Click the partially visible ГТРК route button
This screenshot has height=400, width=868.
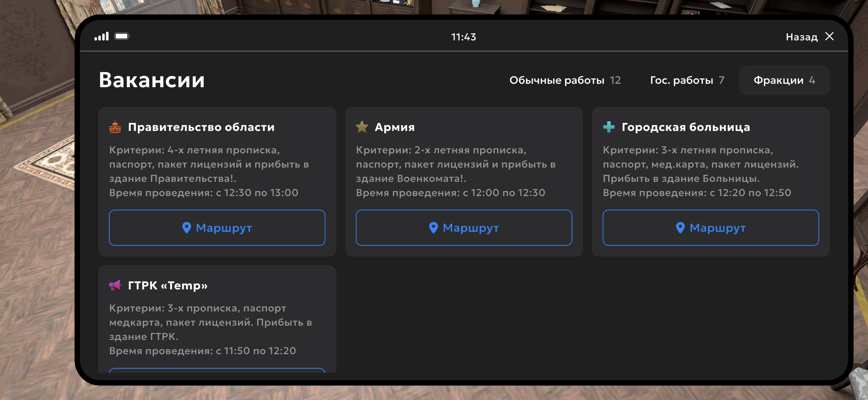(217, 370)
